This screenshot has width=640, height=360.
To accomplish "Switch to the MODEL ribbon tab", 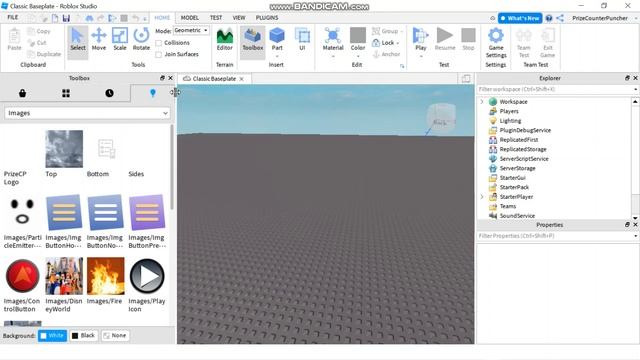I will pos(190,18).
